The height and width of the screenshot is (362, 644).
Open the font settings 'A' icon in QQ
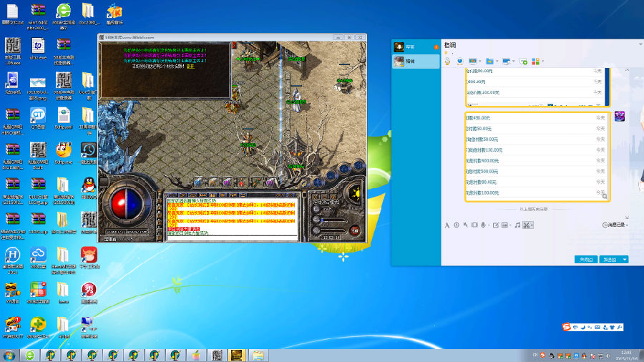click(x=447, y=225)
